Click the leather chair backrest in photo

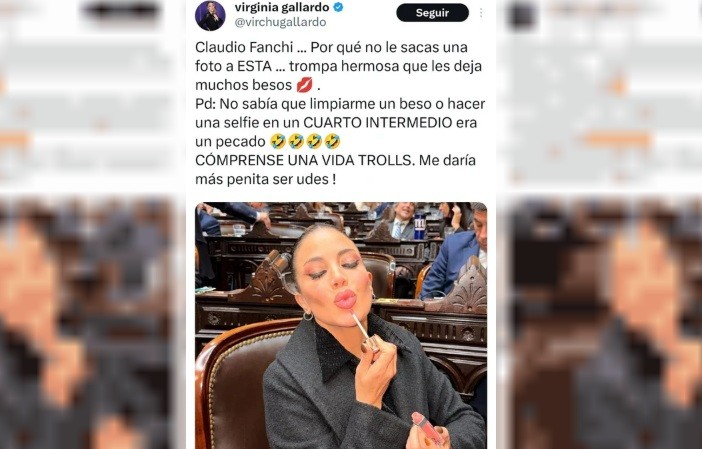point(234,385)
